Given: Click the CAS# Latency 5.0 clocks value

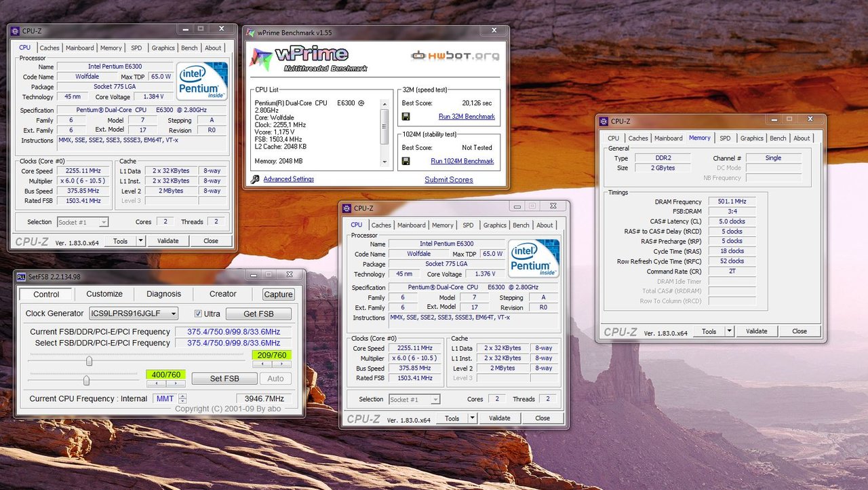Looking at the screenshot, I should pyautogui.click(x=732, y=221).
